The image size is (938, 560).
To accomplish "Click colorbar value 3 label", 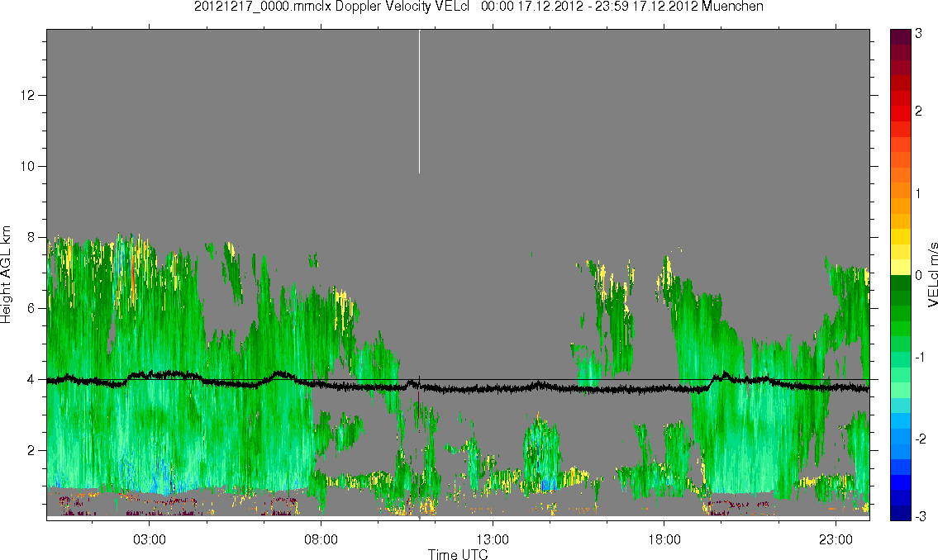I will 919,34.
